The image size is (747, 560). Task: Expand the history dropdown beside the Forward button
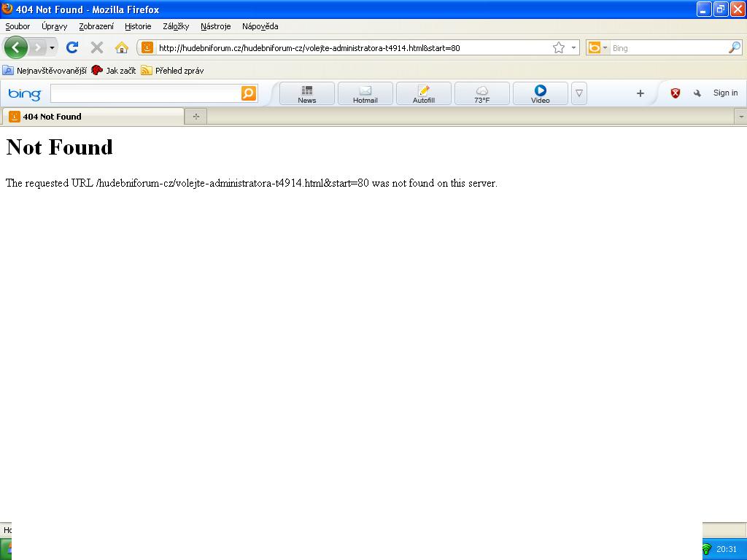click(x=52, y=48)
